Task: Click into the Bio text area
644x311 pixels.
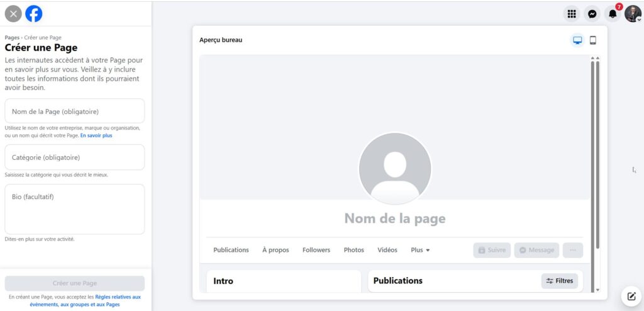Action: pyautogui.click(x=75, y=209)
